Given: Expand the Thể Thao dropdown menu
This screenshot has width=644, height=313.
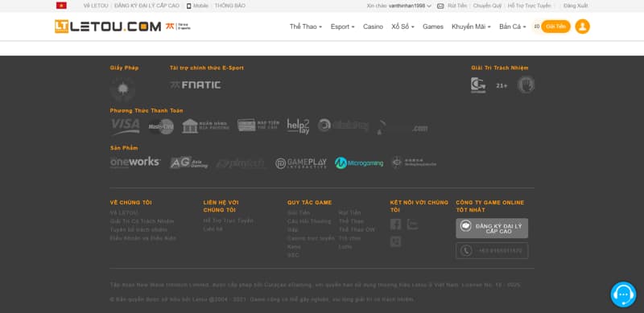Looking at the screenshot, I should [x=306, y=27].
